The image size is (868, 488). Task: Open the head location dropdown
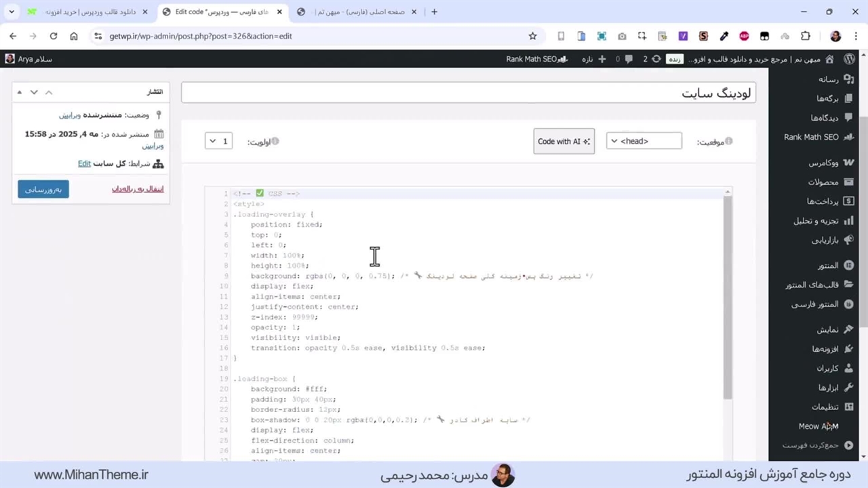coord(644,141)
